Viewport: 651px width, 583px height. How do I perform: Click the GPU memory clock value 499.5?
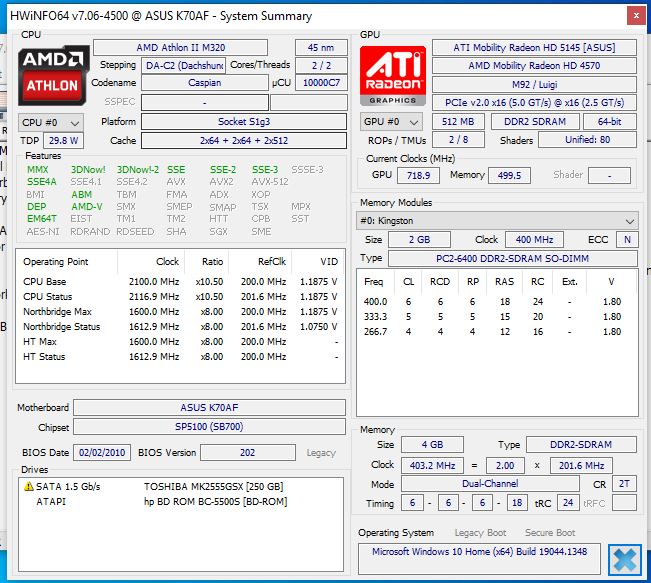pyautogui.click(x=509, y=175)
